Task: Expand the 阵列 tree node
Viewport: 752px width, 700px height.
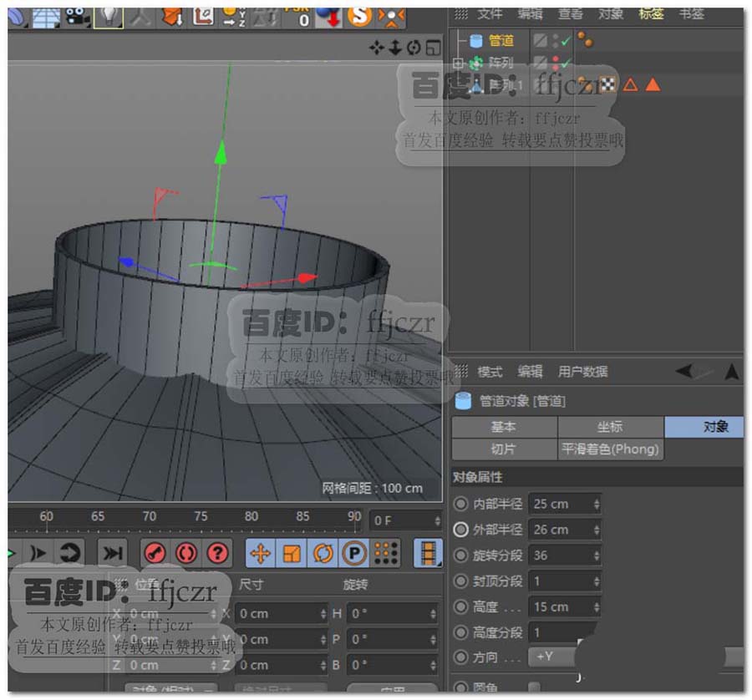Action: click(459, 63)
